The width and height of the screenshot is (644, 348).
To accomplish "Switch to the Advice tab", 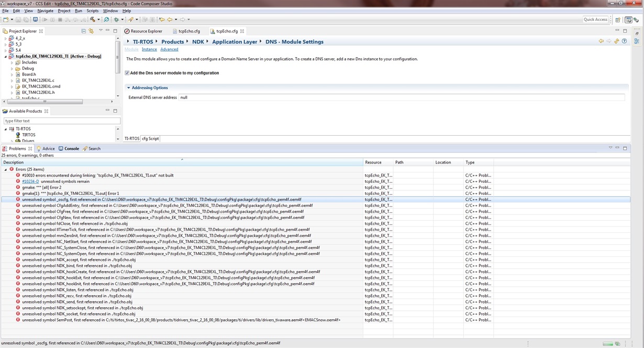I will [x=46, y=148].
